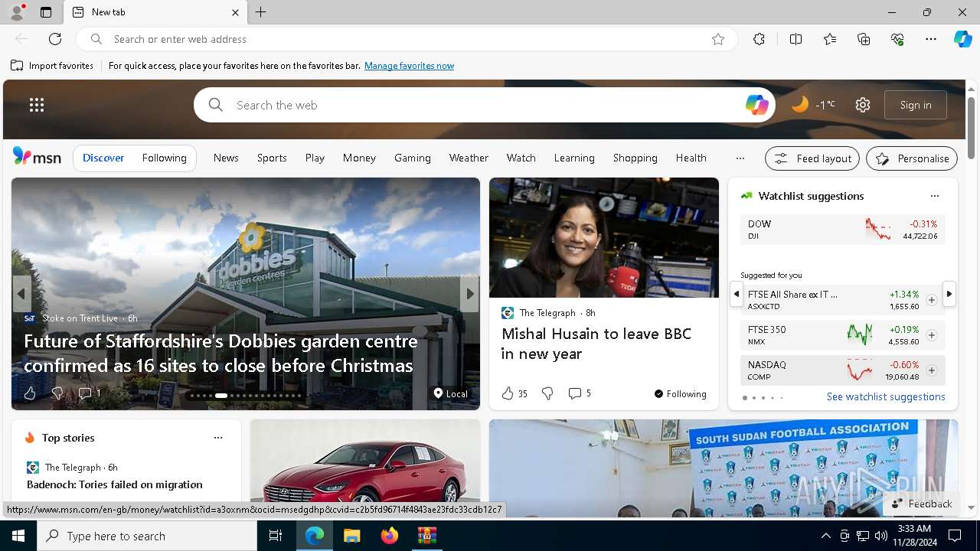Like the Dobbies garden centre story

(x=30, y=393)
